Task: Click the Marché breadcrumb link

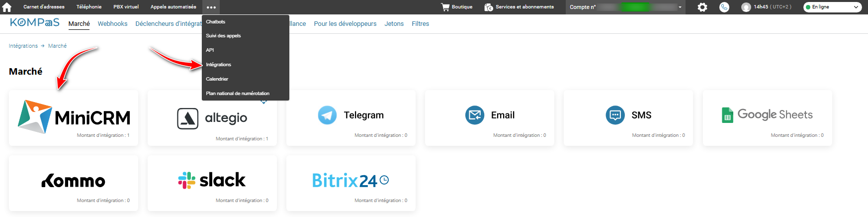Action: 58,46
